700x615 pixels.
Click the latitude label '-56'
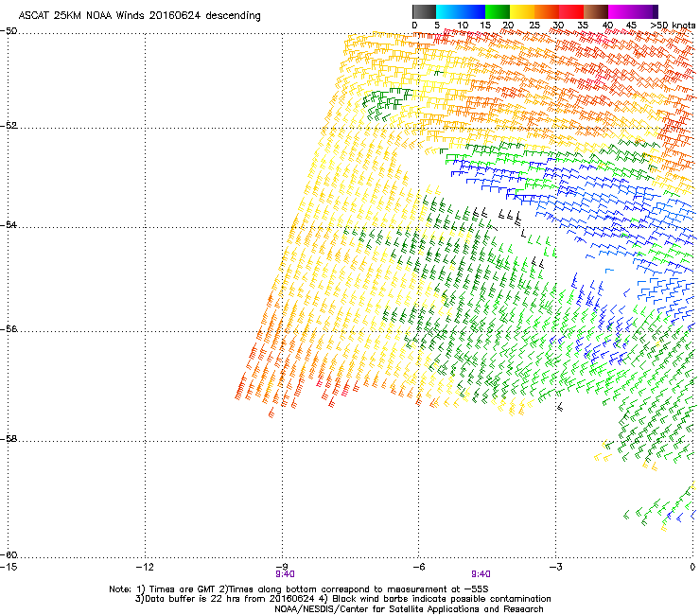[x=9, y=328]
